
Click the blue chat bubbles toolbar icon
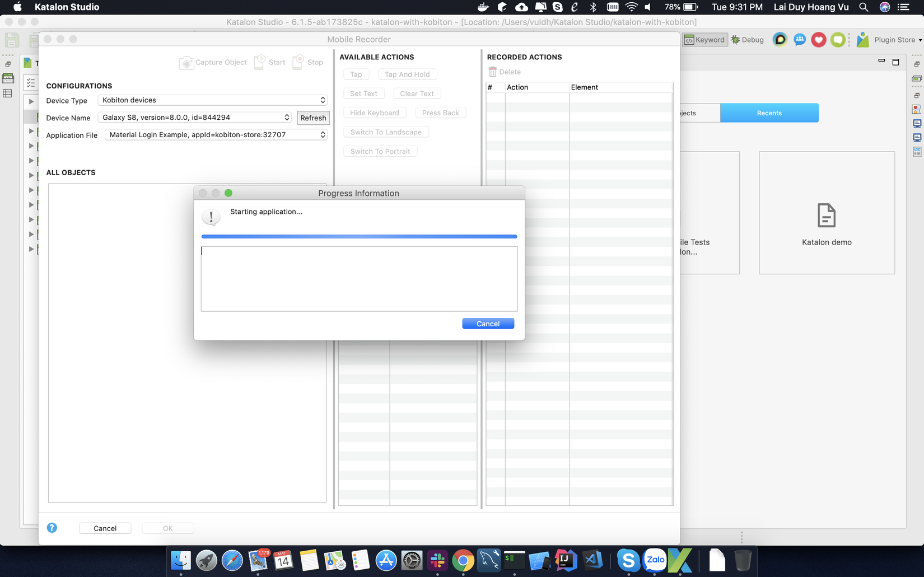coord(799,40)
